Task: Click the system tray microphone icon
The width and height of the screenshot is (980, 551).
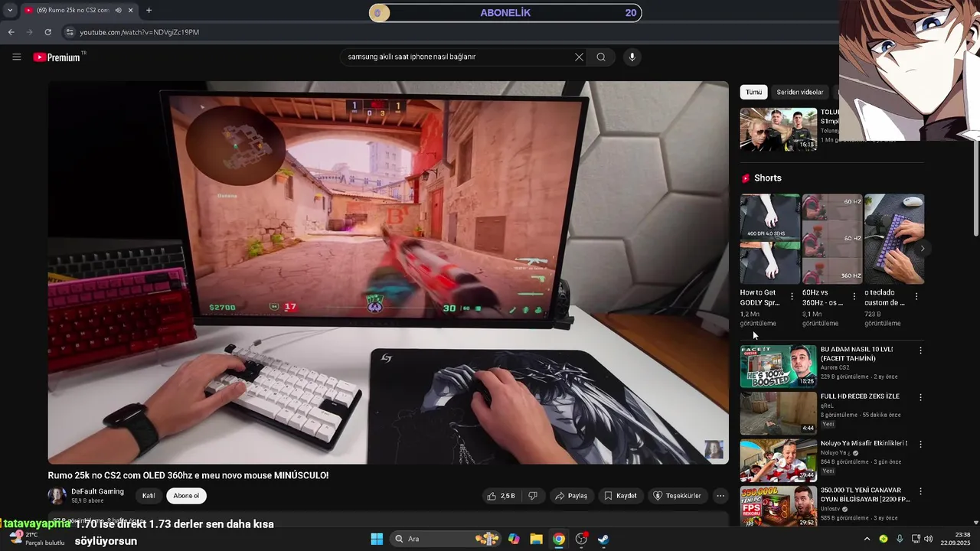Action: coord(900,539)
